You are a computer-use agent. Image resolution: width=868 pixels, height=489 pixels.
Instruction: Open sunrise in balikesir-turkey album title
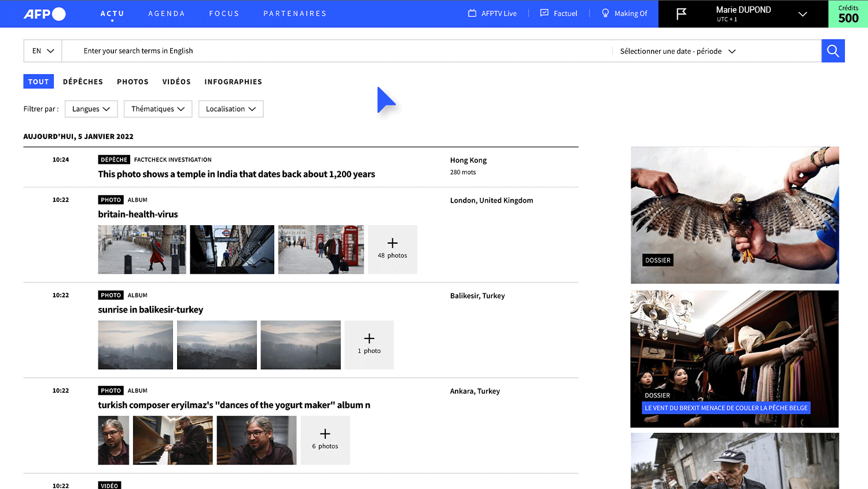(150, 310)
